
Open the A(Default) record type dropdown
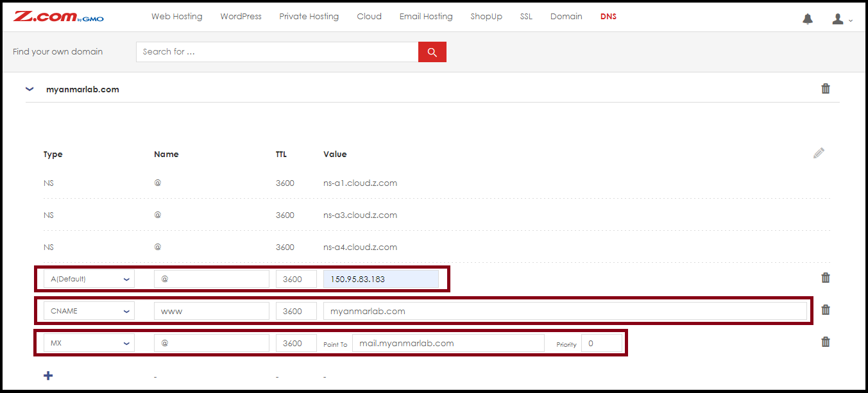tap(89, 279)
